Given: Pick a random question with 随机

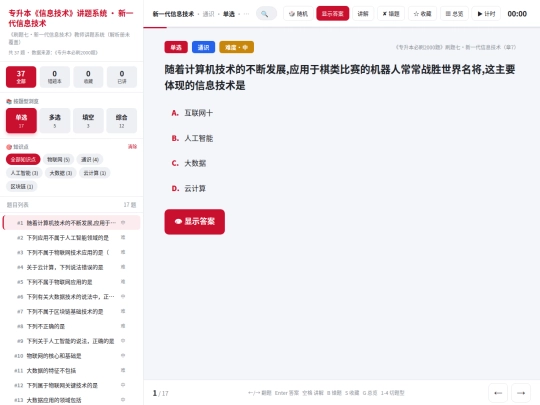Looking at the screenshot, I should [x=298, y=14].
